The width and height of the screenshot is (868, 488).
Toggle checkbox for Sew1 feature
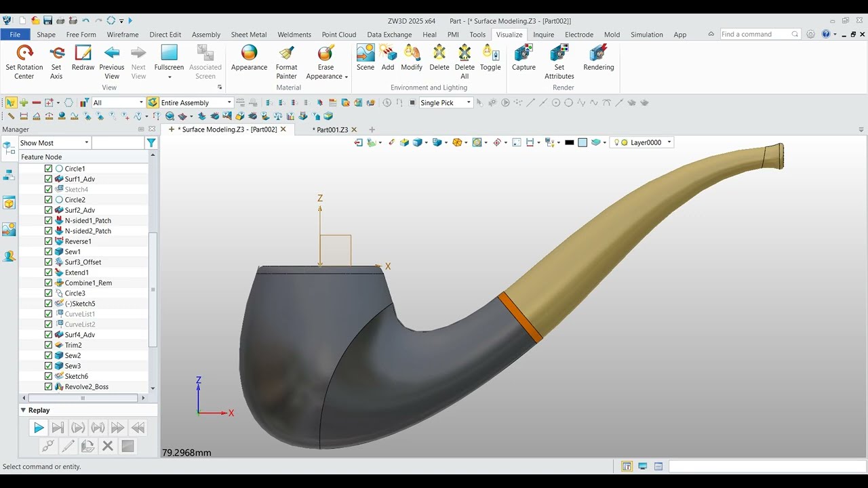point(48,251)
